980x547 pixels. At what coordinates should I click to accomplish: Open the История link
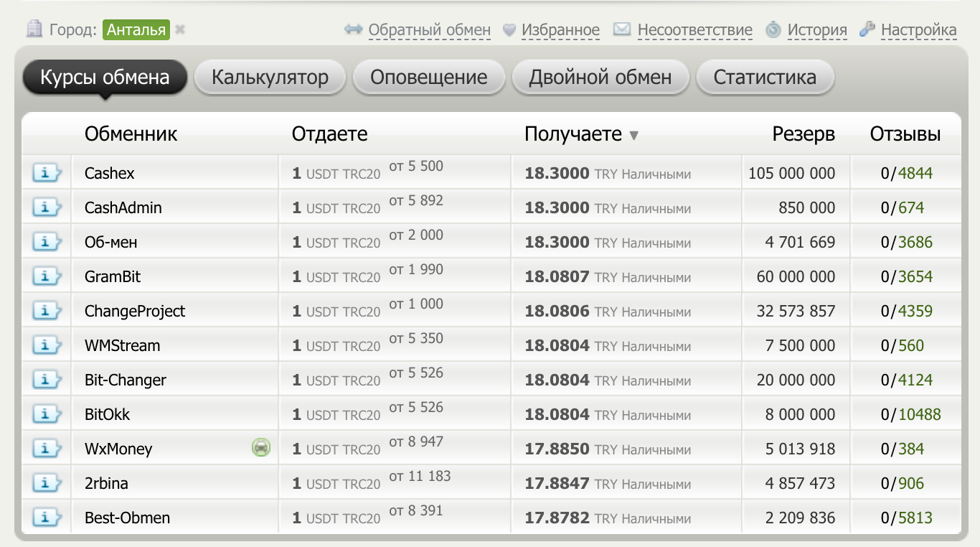(817, 30)
